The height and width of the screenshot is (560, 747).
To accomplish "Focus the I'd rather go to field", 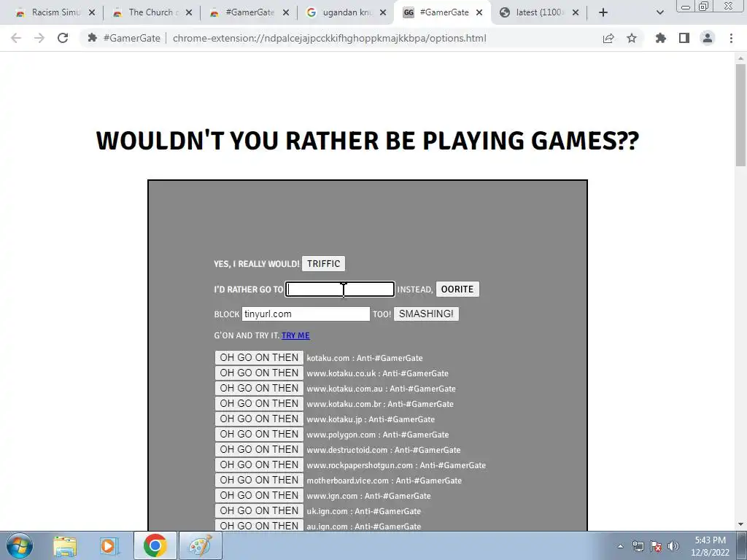I will [x=340, y=289].
